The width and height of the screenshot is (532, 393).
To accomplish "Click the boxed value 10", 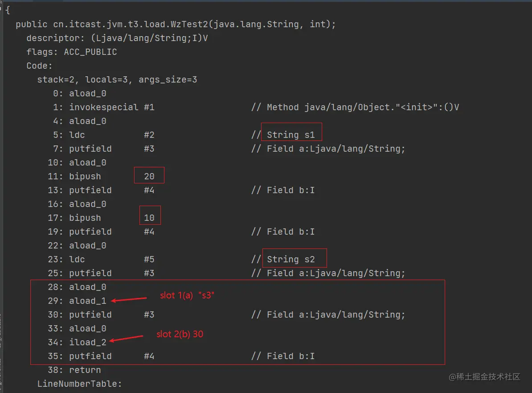I will [x=149, y=218].
